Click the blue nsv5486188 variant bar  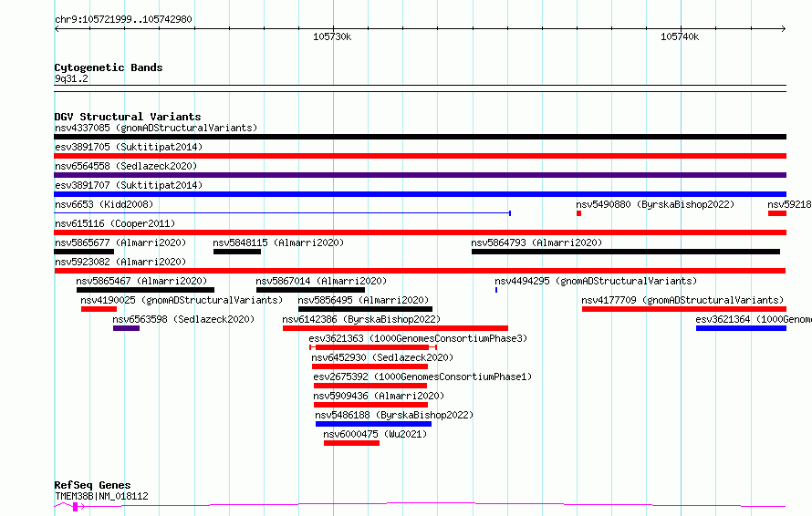coord(373,424)
